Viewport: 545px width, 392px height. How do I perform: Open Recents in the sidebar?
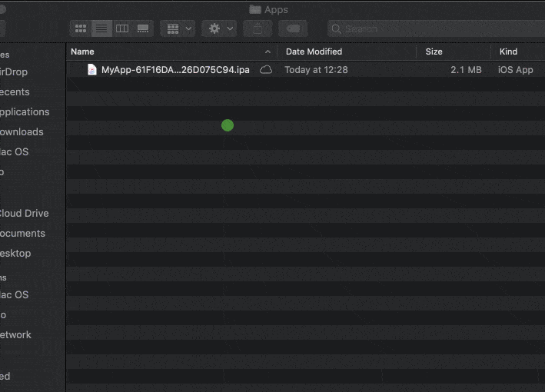(x=15, y=92)
